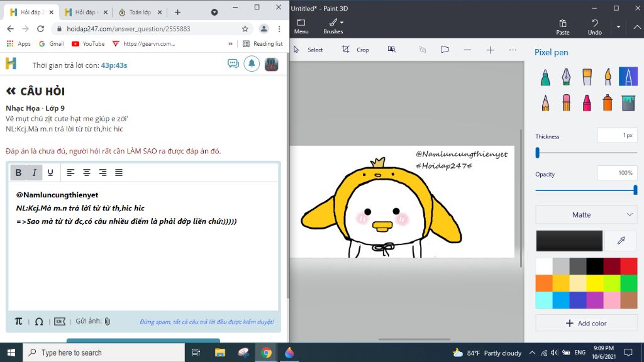Image resolution: width=644 pixels, height=362 pixels.
Task: Toggle the EN keyboard icon in the editor
Action: [x=60, y=321]
